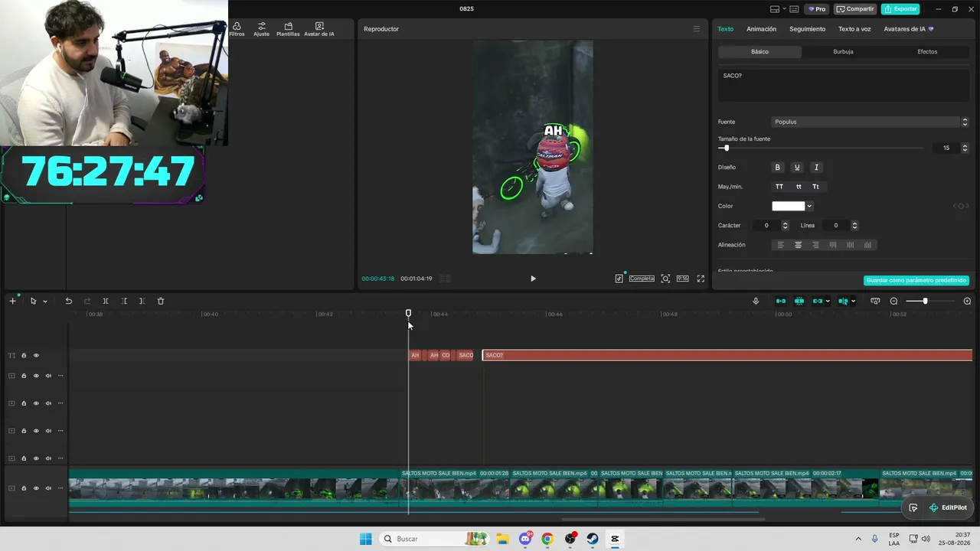Viewport: 980px width, 551px height.
Task: Undo the last timeline action
Action: tap(69, 301)
